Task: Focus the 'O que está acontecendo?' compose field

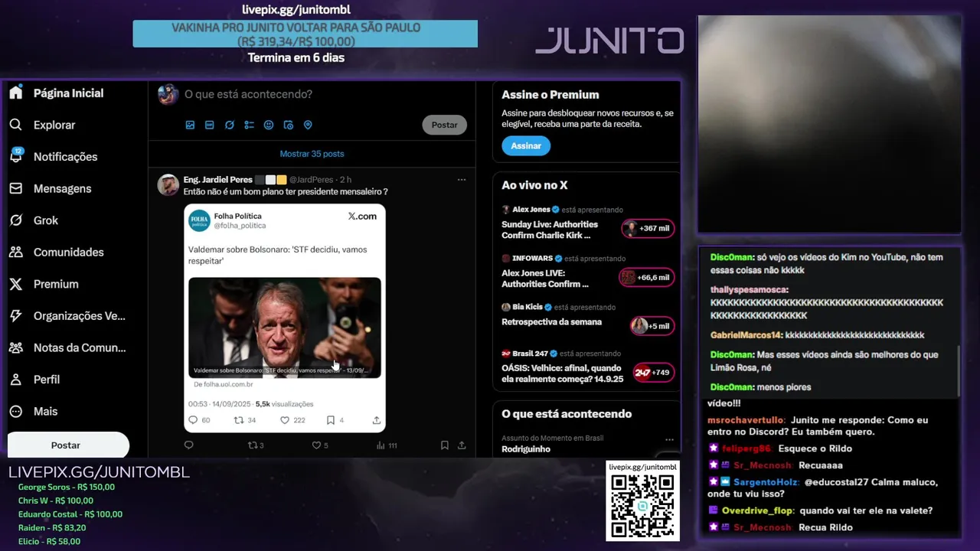Action: 248,94
